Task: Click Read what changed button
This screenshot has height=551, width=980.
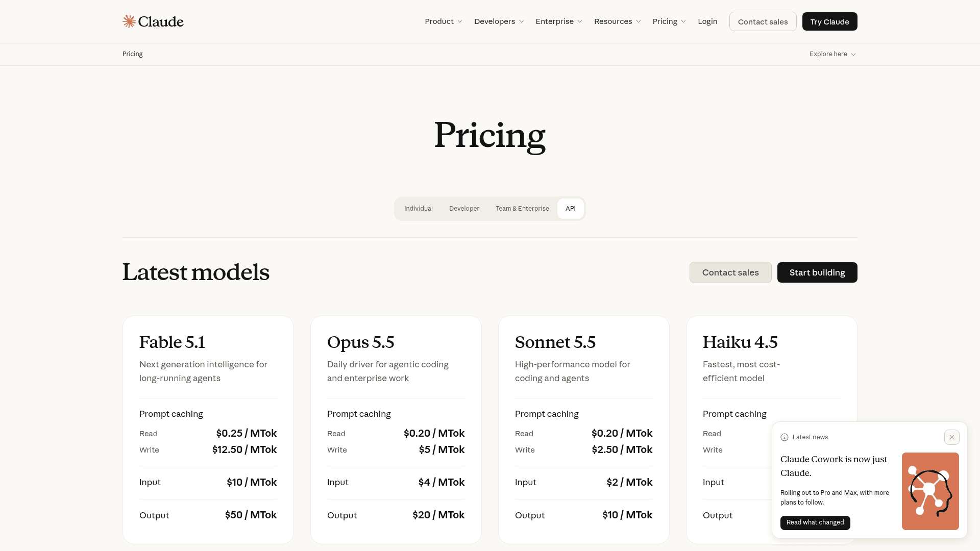Action: coord(815,522)
